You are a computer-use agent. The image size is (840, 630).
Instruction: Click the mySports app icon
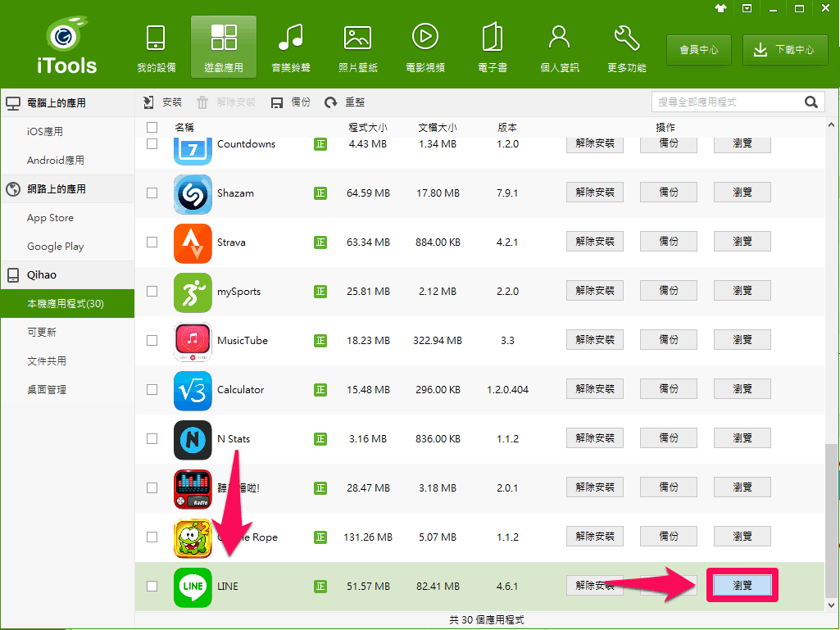(193, 292)
